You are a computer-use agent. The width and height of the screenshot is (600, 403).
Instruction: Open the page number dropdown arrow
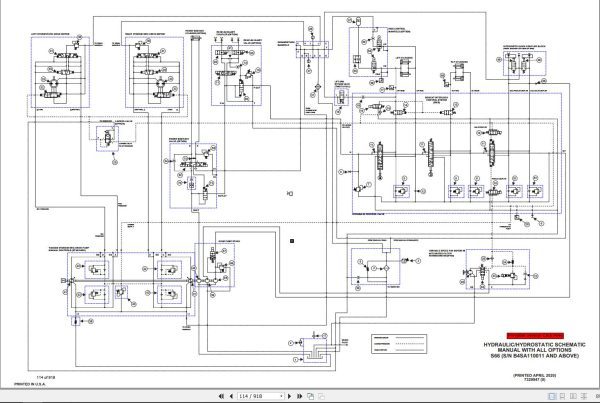(x=282, y=396)
